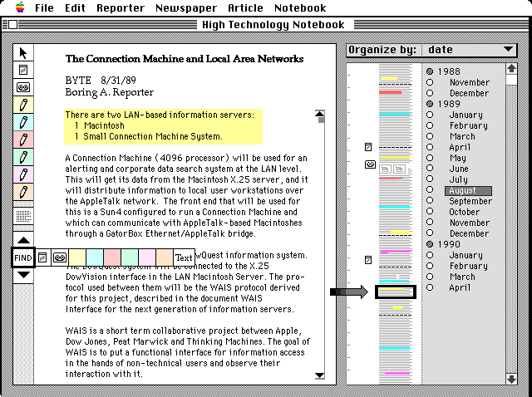Click the February 1990 label
532x397 pixels.
[469, 266]
